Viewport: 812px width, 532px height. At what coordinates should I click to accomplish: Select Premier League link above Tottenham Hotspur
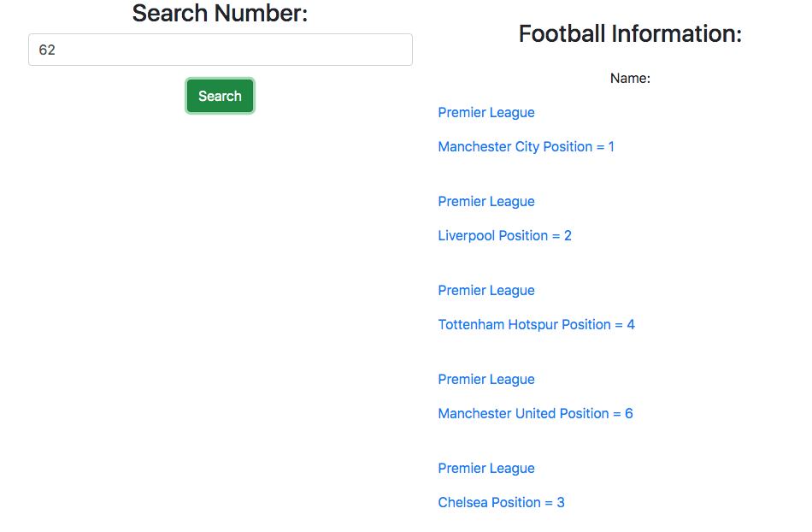point(486,291)
